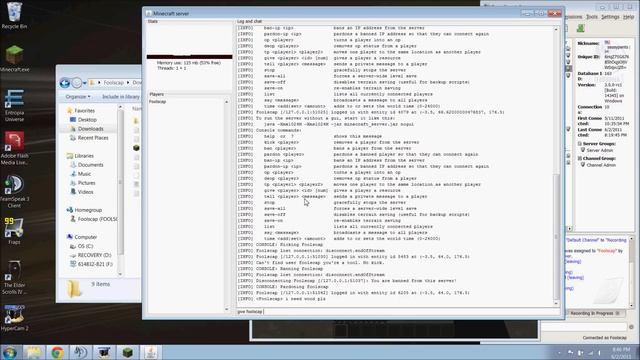This screenshot has height=360, width=640.
Task: Click the server log vertical scrollbar thumb
Action: (x=556, y=237)
